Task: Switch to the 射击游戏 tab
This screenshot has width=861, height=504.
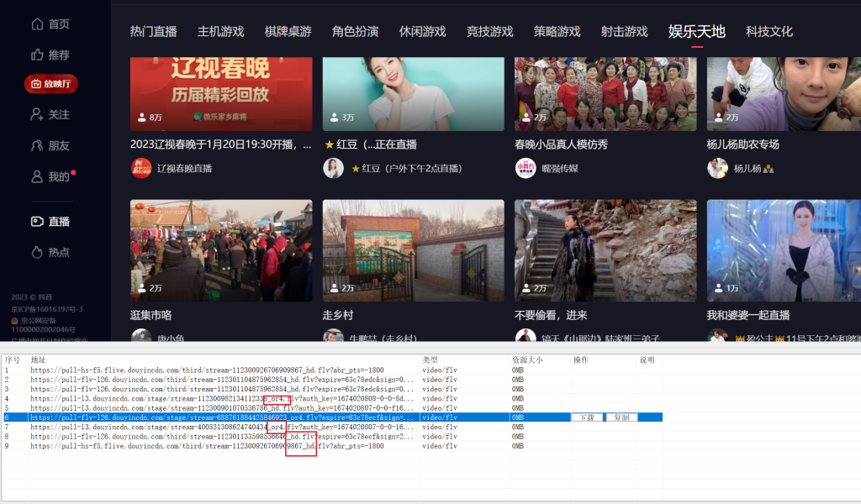Action: [625, 32]
